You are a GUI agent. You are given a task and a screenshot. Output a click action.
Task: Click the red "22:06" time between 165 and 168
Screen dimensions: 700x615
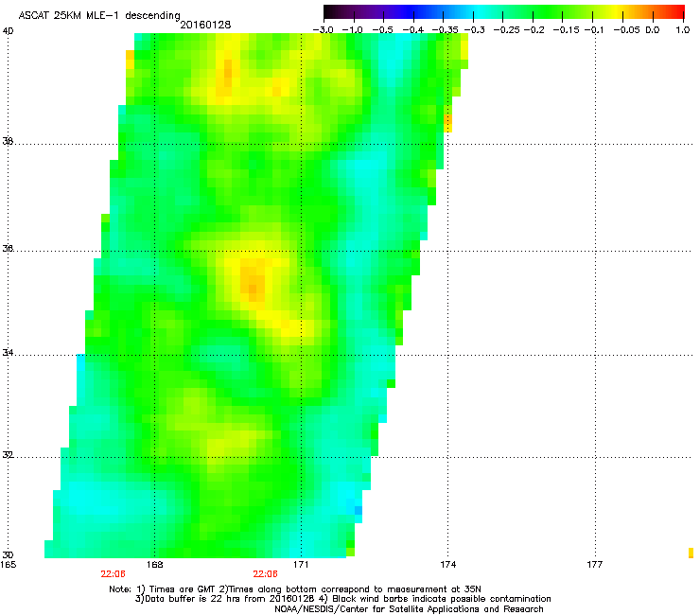click(x=113, y=574)
